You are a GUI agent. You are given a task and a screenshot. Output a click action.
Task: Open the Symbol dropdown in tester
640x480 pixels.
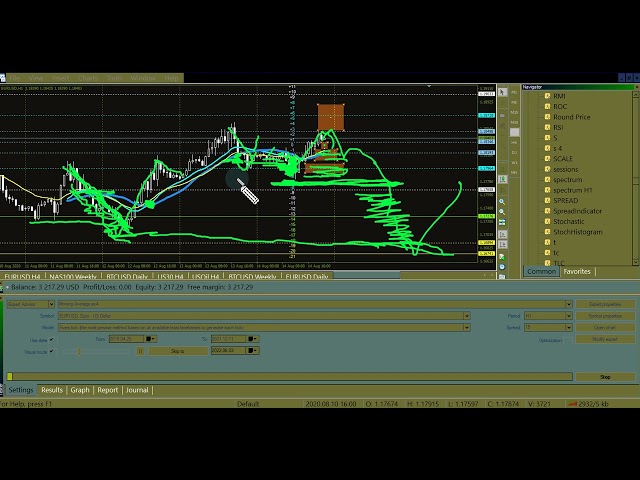[466, 315]
